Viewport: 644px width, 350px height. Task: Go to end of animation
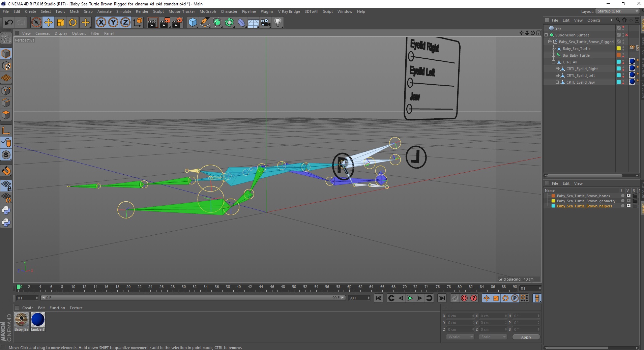click(442, 298)
